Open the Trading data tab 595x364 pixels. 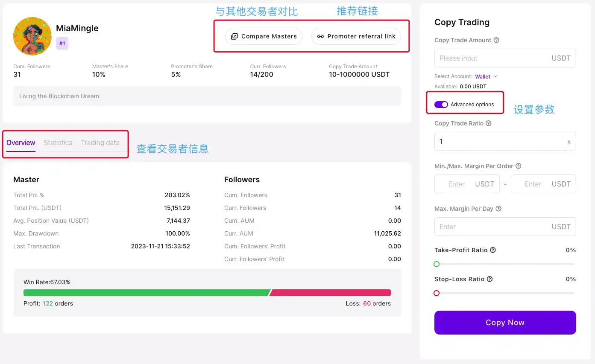coord(100,143)
